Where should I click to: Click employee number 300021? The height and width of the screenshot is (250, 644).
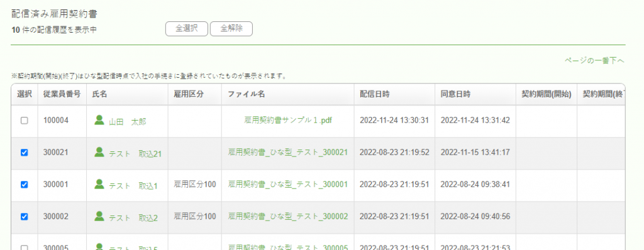click(55, 152)
